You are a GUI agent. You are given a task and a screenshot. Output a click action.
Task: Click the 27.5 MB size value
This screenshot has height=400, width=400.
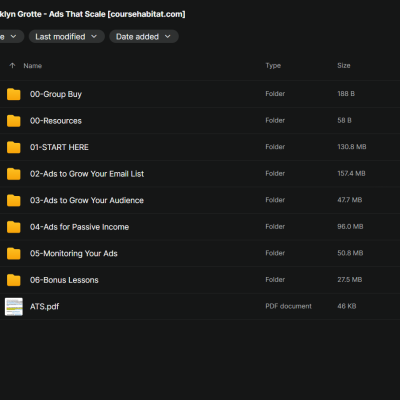coord(350,279)
